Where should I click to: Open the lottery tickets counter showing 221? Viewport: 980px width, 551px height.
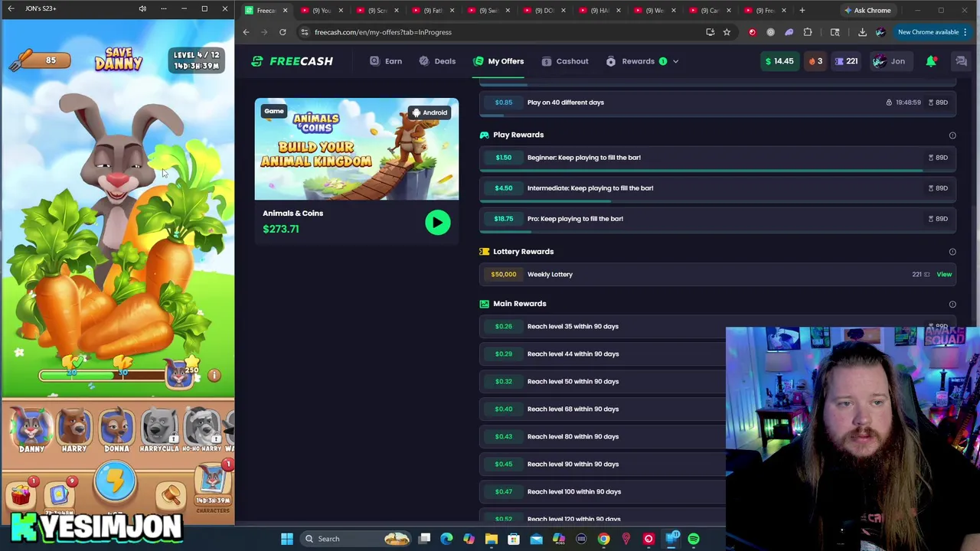[x=846, y=61]
